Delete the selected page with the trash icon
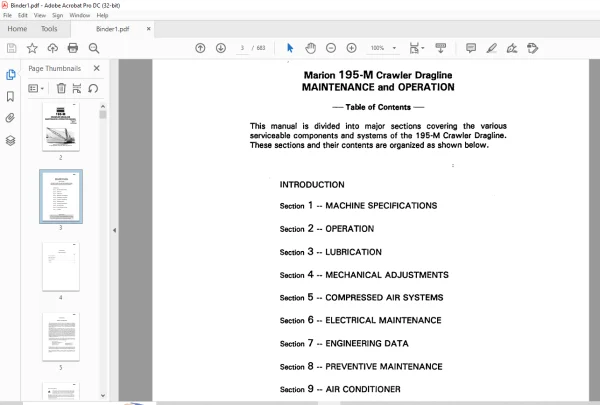This screenshot has width=600, height=405. [61, 88]
